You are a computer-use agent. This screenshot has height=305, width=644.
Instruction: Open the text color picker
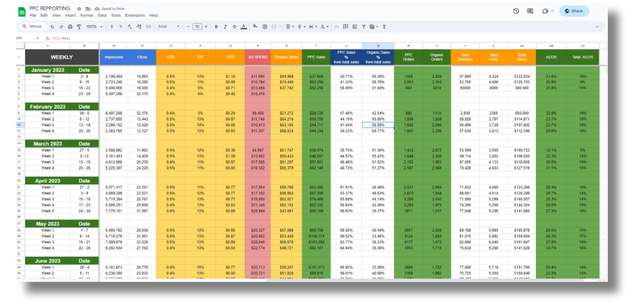pyautogui.click(x=244, y=27)
